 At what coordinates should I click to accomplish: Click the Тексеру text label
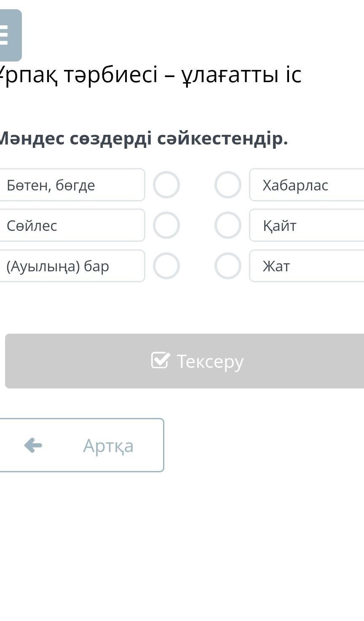(x=210, y=361)
